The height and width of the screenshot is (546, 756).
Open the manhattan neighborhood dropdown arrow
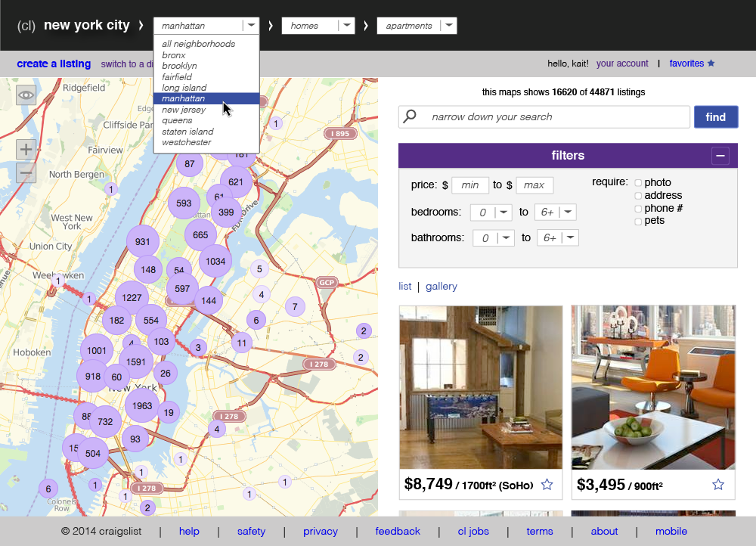(x=251, y=26)
